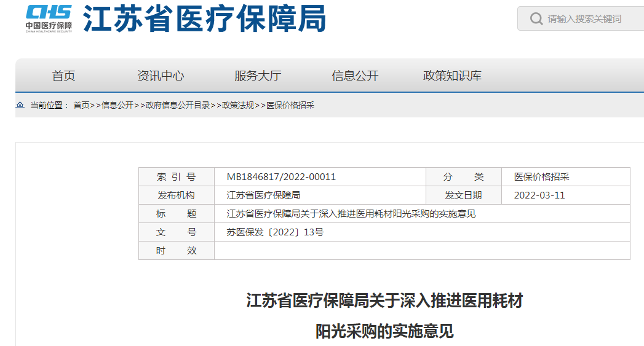This screenshot has height=346, width=644.
Task: Click the 发布机构 label cell
Action: coord(176,195)
